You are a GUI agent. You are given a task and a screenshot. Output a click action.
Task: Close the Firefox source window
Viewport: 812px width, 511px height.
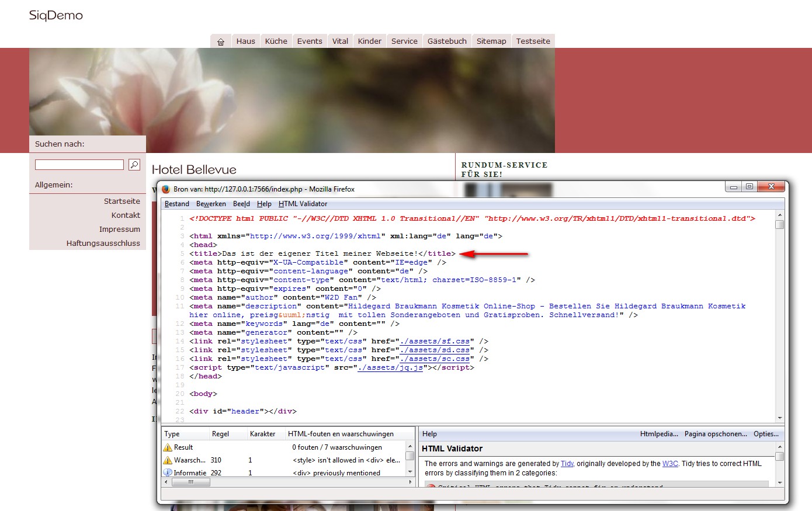point(771,187)
